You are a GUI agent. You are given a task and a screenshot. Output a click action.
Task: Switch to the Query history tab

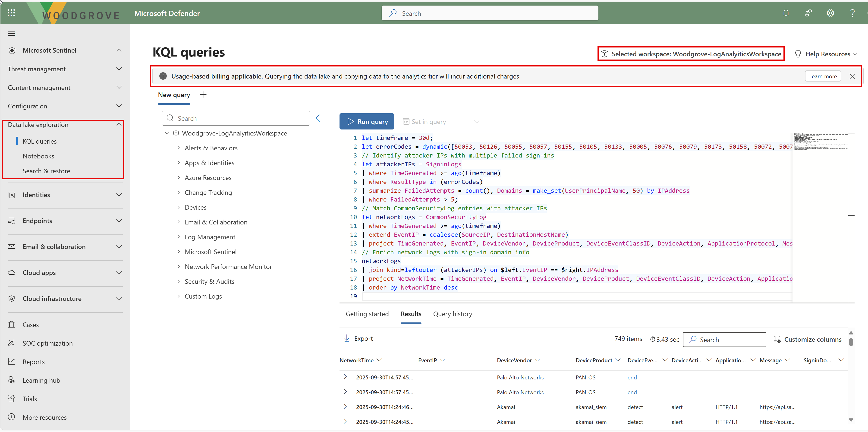[452, 314]
